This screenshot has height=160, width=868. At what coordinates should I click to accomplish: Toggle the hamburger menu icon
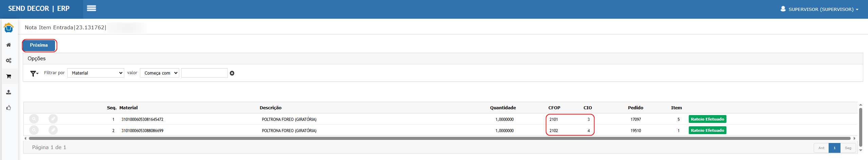pos(91,9)
